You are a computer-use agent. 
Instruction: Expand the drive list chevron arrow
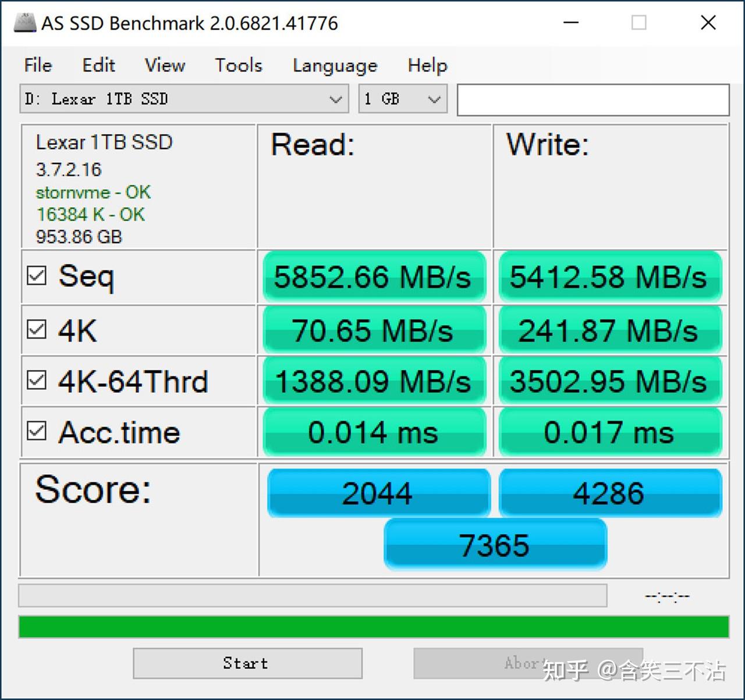point(335,99)
